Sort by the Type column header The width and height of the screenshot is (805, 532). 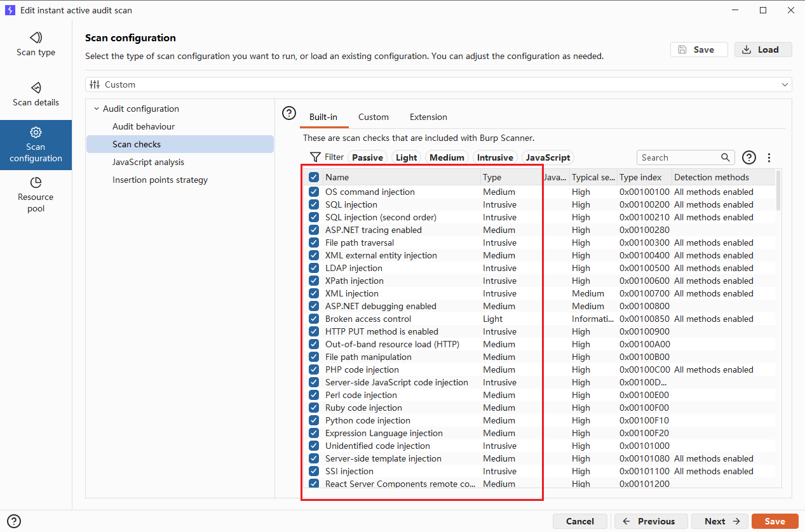point(511,178)
